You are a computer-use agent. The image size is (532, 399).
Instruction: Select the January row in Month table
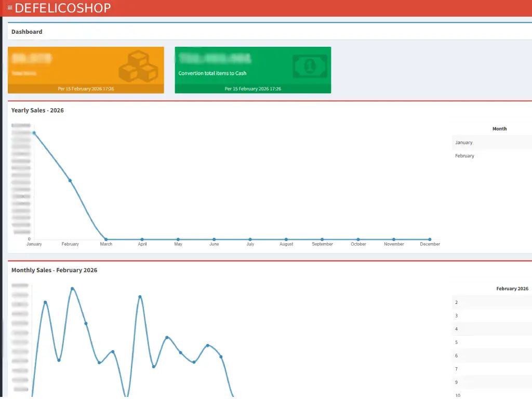464,142
